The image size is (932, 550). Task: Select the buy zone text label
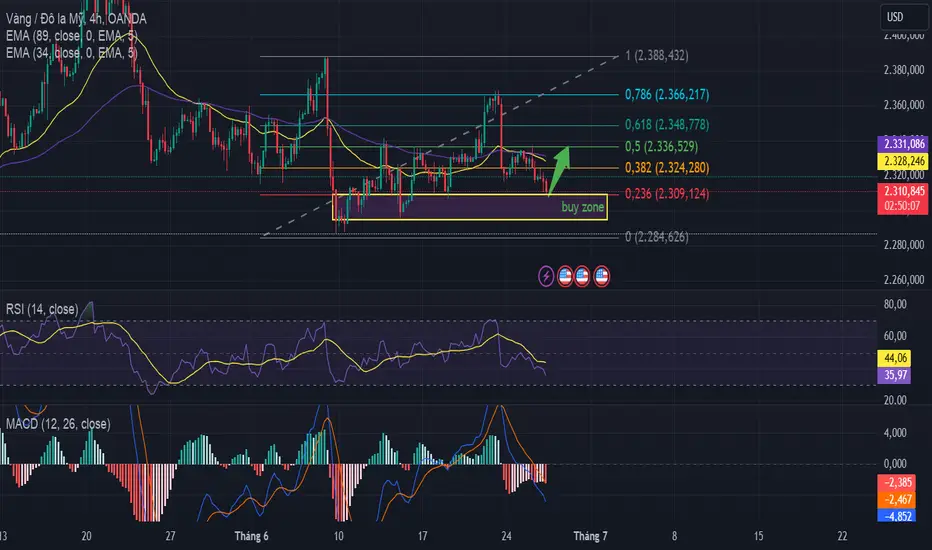tap(582, 207)
